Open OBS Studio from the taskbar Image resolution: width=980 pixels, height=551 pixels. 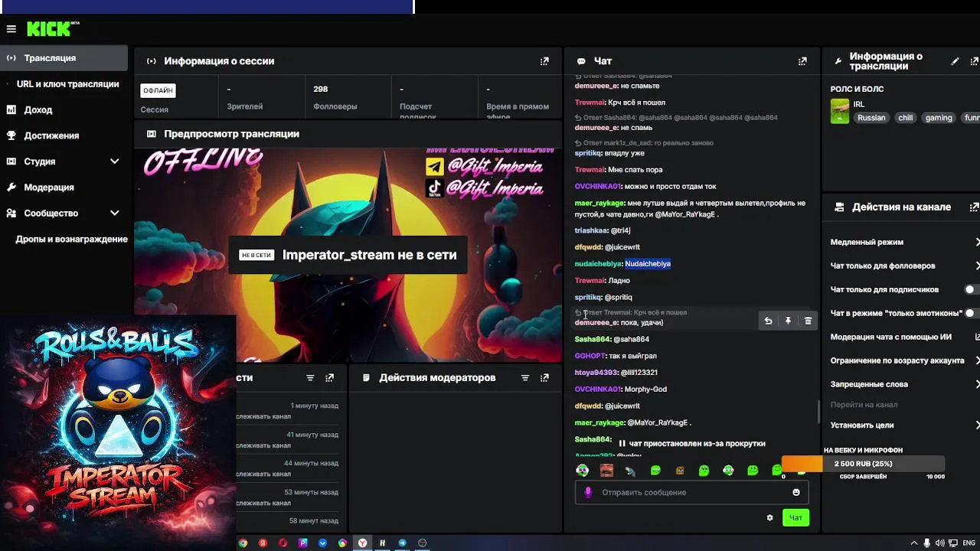[x=422, y=543]
